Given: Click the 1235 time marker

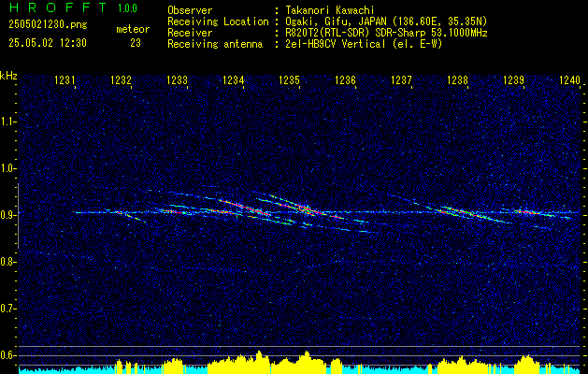Looking at the screenshot, I should [x=289, y=80].
